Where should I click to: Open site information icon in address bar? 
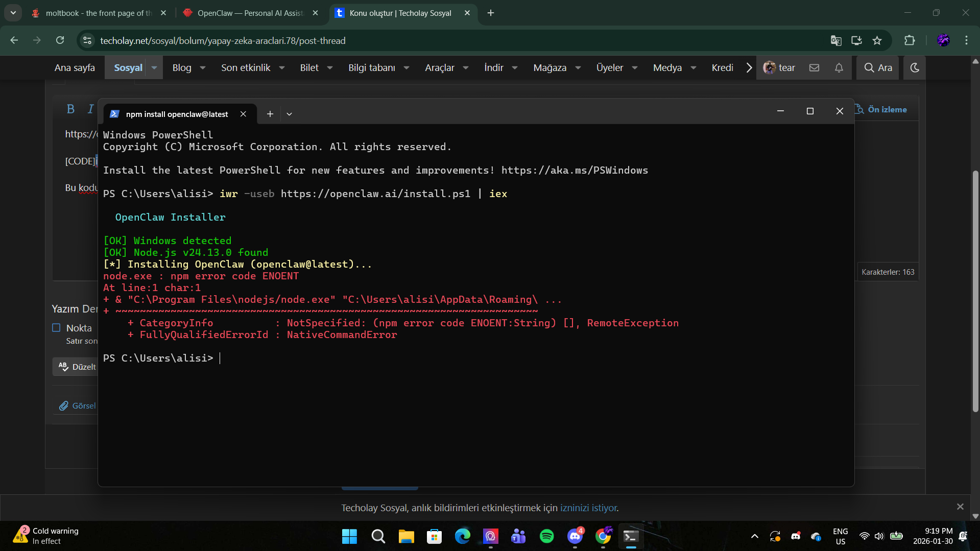(87, 40)
